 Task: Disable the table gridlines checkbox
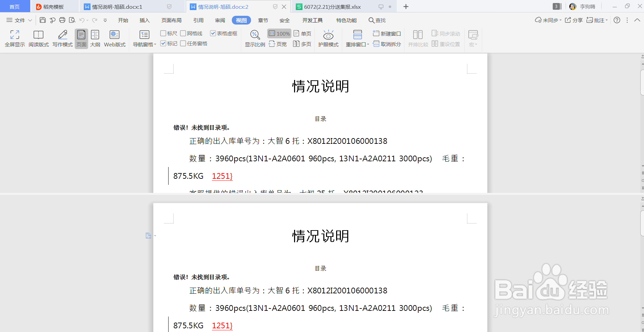(x=213, y=33)
